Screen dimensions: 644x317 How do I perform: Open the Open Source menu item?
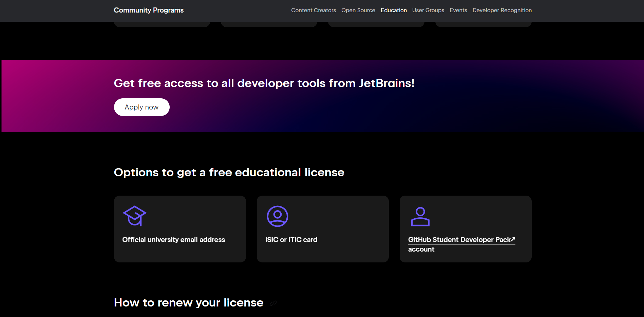pos(358,11)
